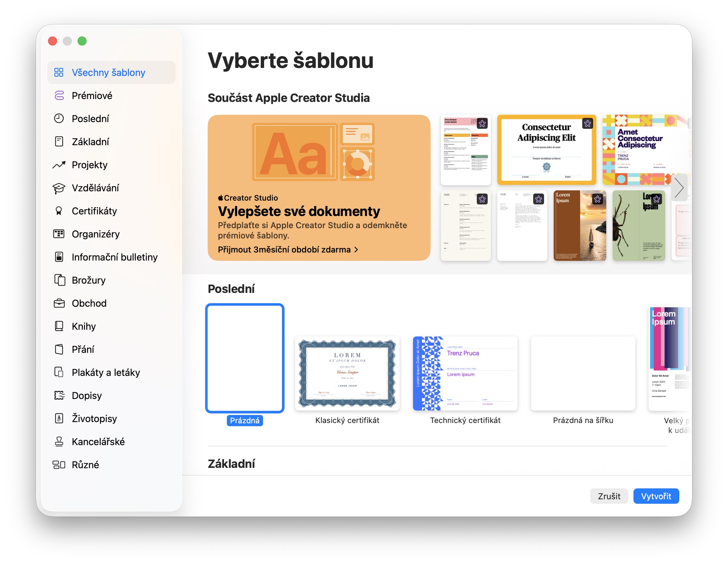
Task: Open the Plakáty a letáky category
Action: pos(106,372)
